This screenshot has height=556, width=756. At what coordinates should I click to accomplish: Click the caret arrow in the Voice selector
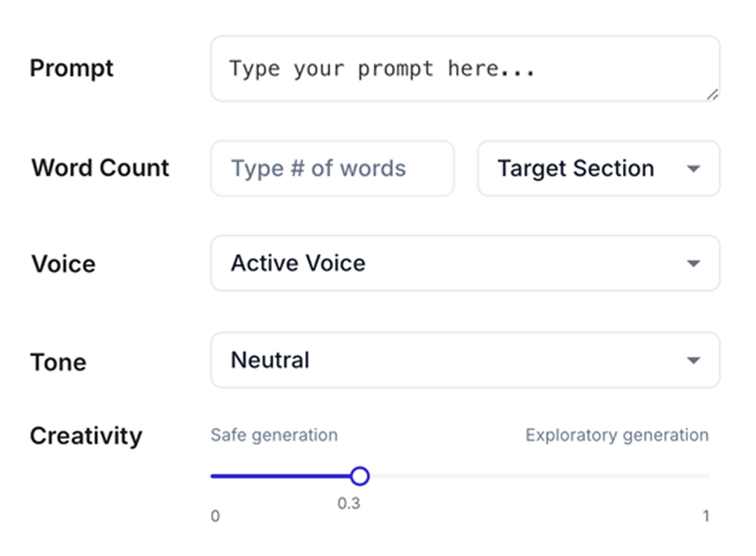point(693,263)
